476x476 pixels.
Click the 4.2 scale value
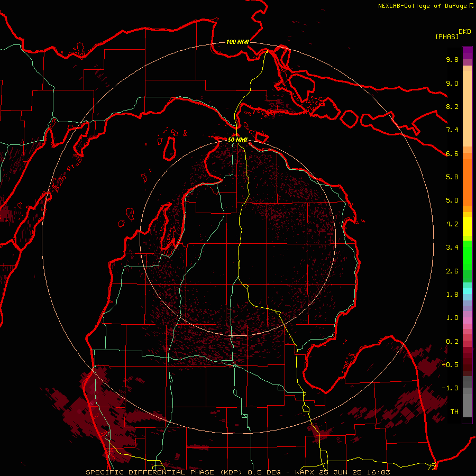click(x=452, y=224)
